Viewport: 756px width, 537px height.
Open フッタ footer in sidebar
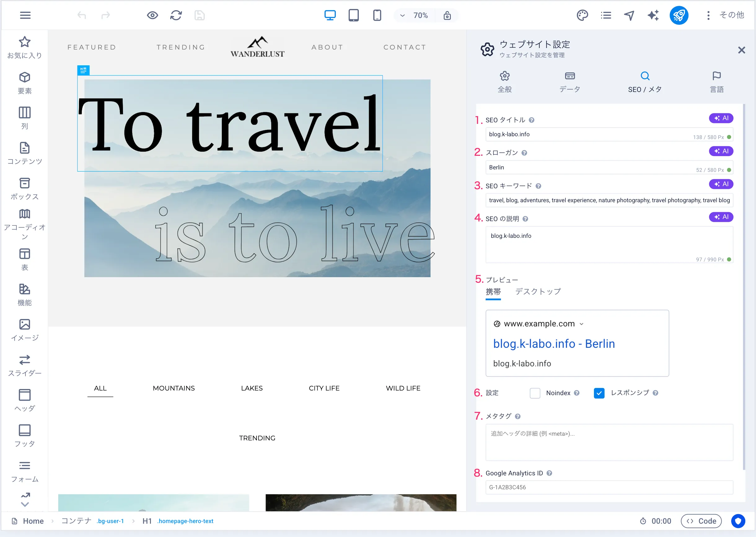tap(25, 436)
